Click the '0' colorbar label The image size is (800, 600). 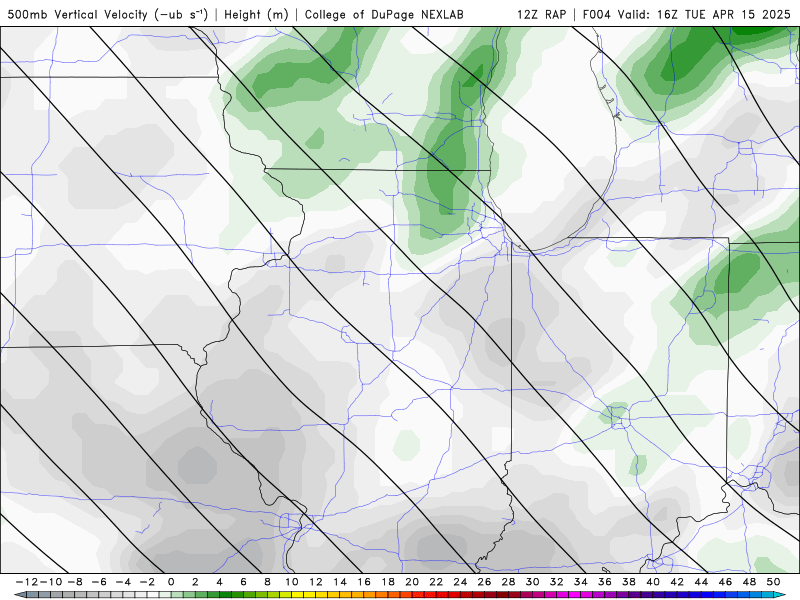171,582
